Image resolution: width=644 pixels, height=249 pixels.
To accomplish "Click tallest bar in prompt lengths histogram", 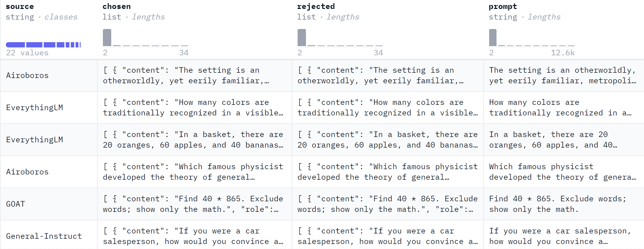I will [x=493, y=38].
